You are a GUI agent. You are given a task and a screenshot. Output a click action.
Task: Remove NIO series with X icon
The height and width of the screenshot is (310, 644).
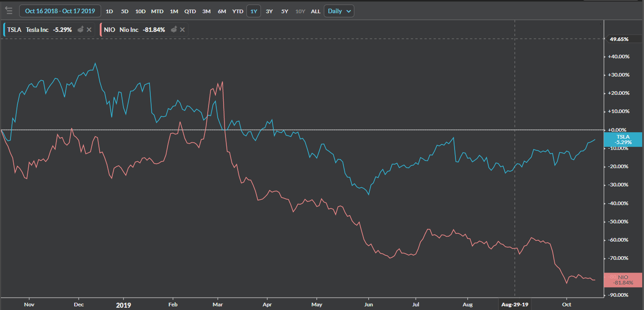(183, 30)
